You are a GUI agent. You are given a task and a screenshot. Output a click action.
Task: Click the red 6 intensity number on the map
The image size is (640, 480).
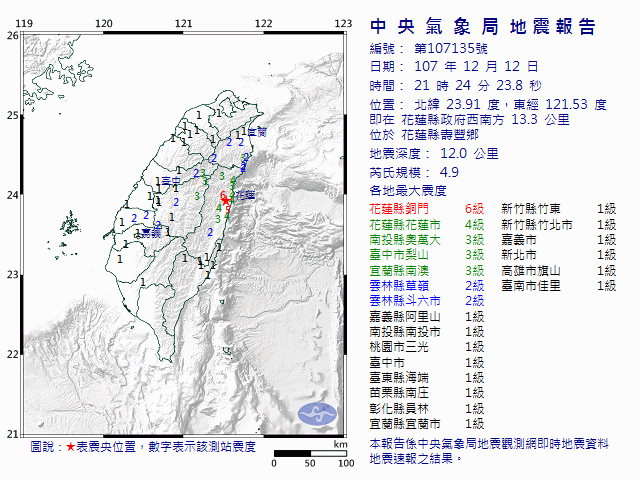pyautogui.click(x=223, y=195)
